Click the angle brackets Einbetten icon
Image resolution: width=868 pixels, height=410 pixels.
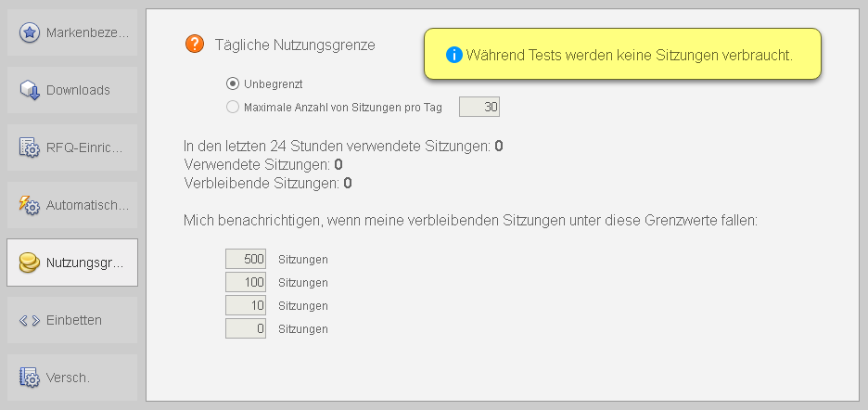pos(30,320)
